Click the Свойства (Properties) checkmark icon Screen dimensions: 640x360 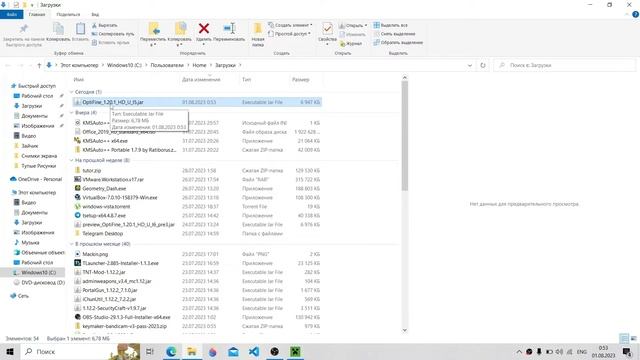[327, 29]
